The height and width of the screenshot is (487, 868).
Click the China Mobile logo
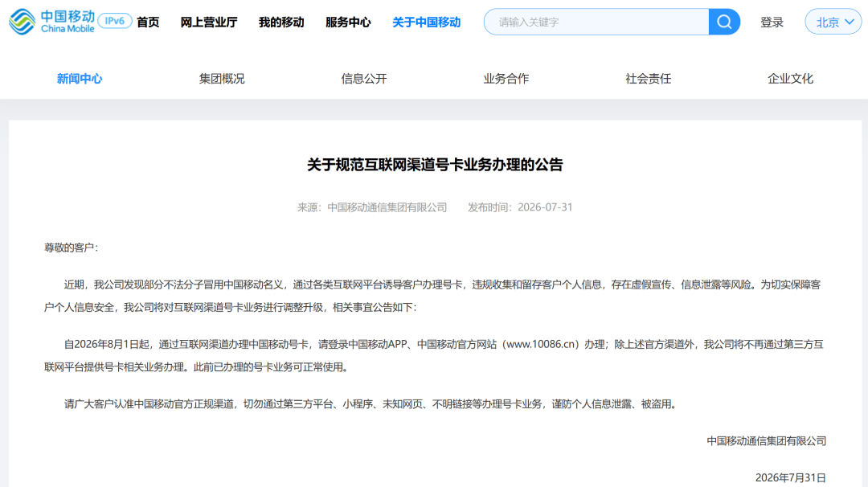click(x=51, y=23)
